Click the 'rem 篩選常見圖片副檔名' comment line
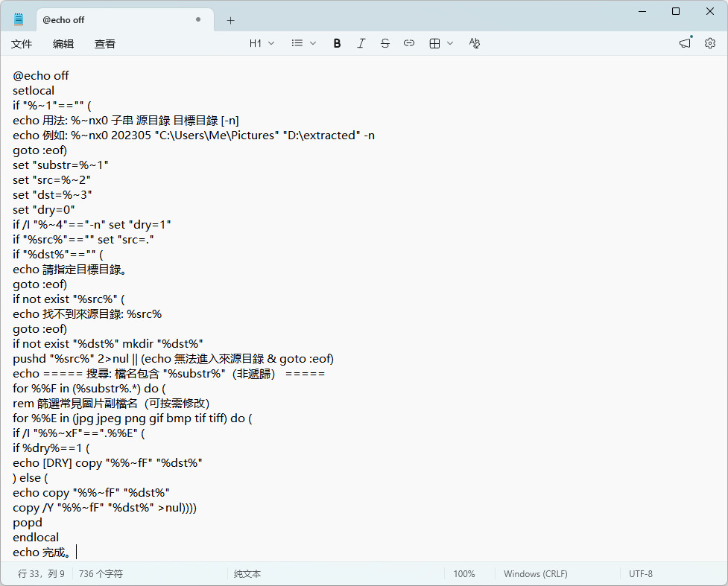 pos(111,403)
